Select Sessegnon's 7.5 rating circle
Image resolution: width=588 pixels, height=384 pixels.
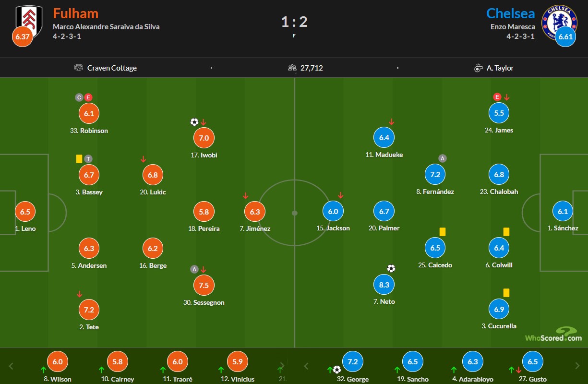point(204,285)
